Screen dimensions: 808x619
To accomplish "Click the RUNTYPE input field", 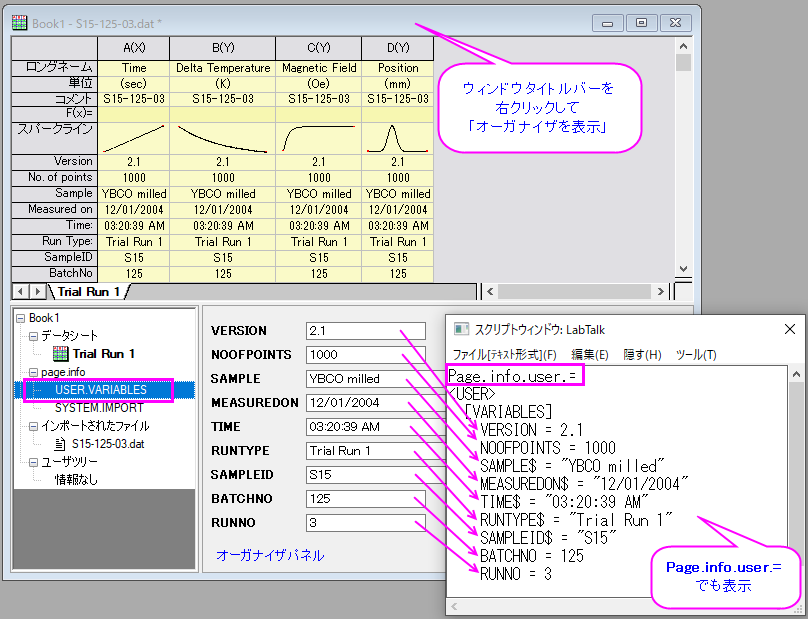I will tap(376, 450).
